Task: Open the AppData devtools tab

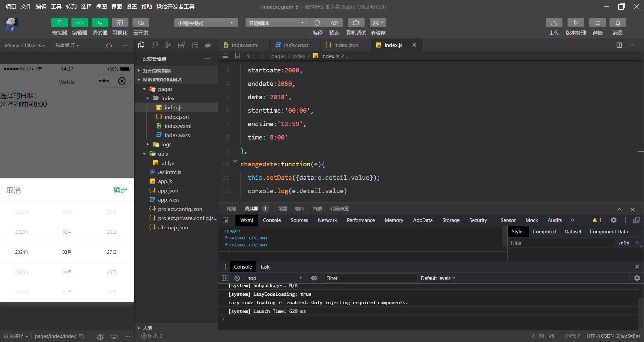Action: (423, 220)
